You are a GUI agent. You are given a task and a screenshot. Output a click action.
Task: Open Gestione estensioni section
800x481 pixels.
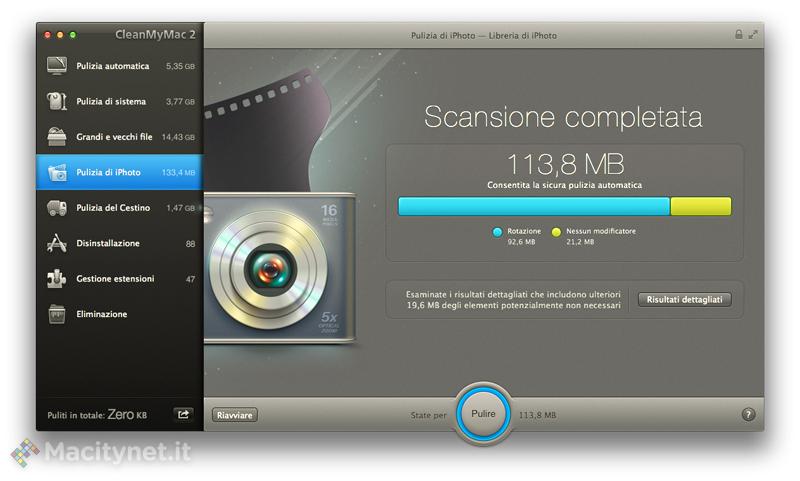pyautogui.click(x=120, y=279)
